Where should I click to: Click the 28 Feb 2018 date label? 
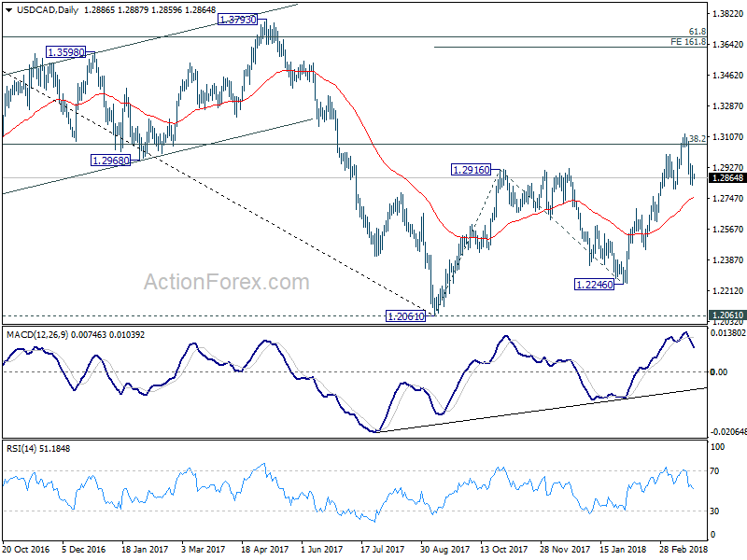[x=684, y=549]
